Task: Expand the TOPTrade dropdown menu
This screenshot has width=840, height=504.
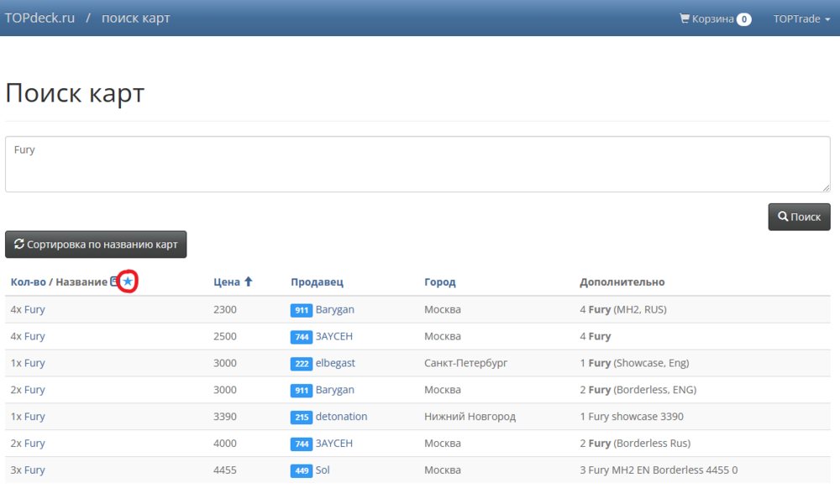Action: pyautogui.click(x=801, y=18)
